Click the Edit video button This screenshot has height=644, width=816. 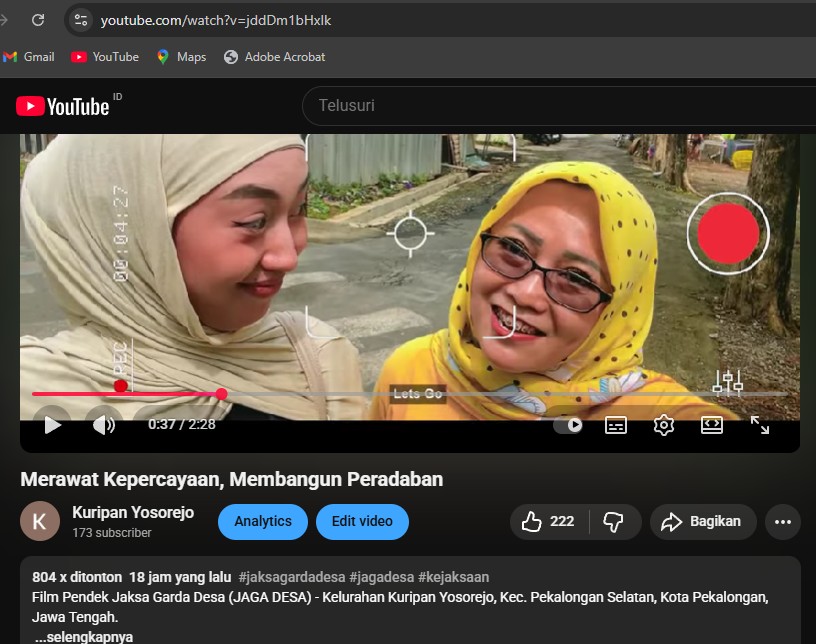point(362,521)
